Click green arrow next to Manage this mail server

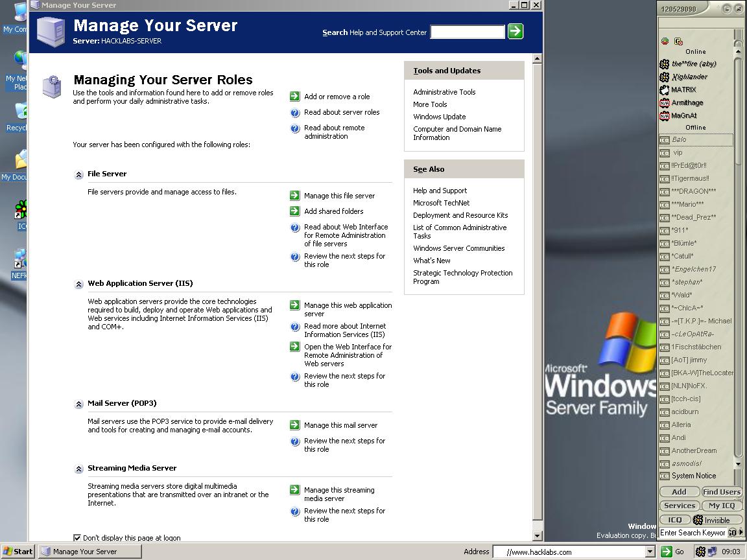point(295,425)
